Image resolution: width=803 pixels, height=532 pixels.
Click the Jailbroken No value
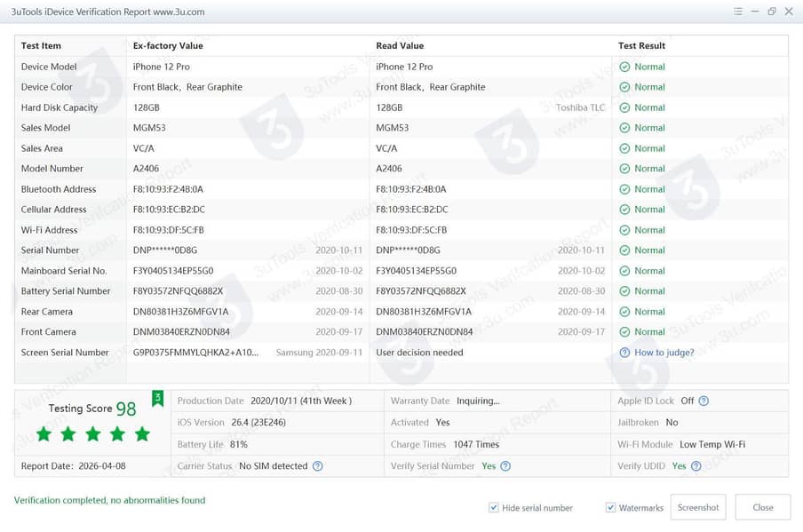(672, 423)
